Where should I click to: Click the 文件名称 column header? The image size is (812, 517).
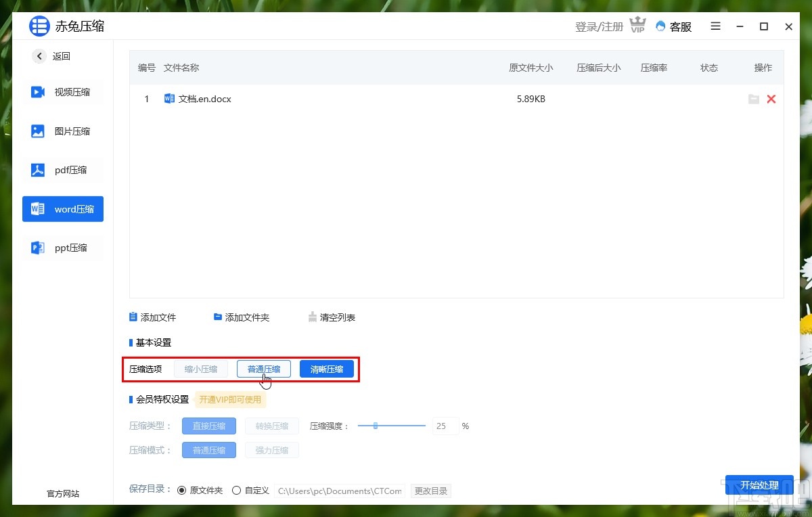pyautogui.click(x=181, y=68)
